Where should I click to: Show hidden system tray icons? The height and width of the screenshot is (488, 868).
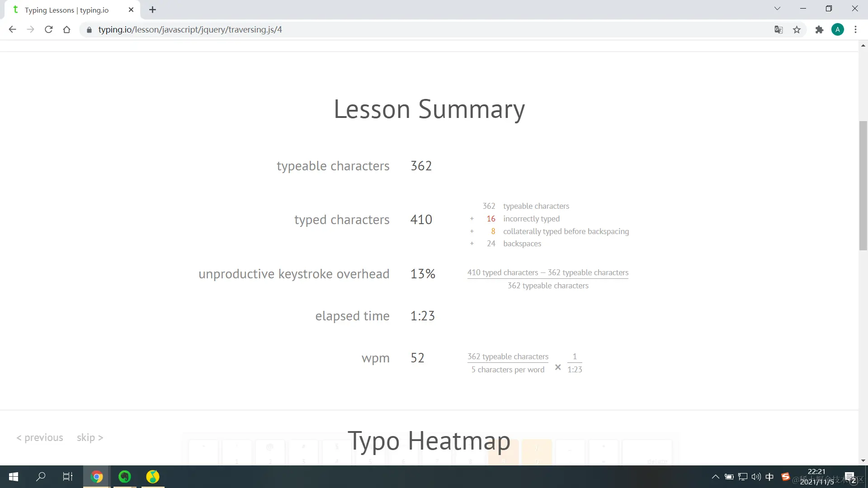715,477
